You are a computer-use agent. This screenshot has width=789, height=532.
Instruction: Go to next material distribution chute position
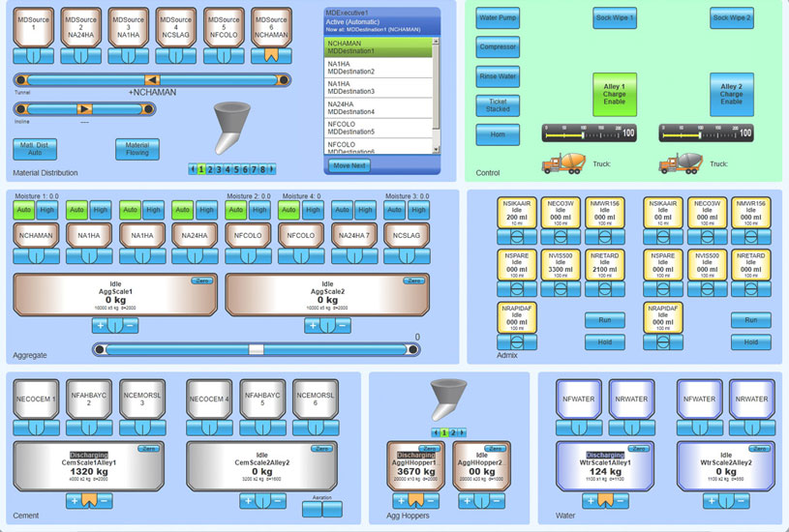(272, 169)
